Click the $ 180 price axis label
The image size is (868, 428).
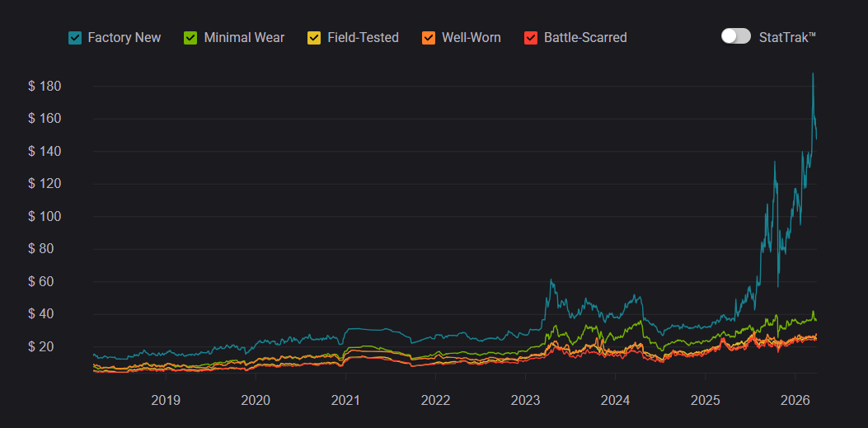[45, 87]
